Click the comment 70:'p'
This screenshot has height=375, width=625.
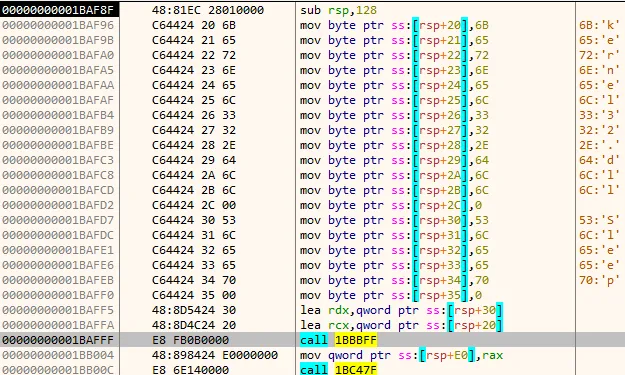(599, 280)
